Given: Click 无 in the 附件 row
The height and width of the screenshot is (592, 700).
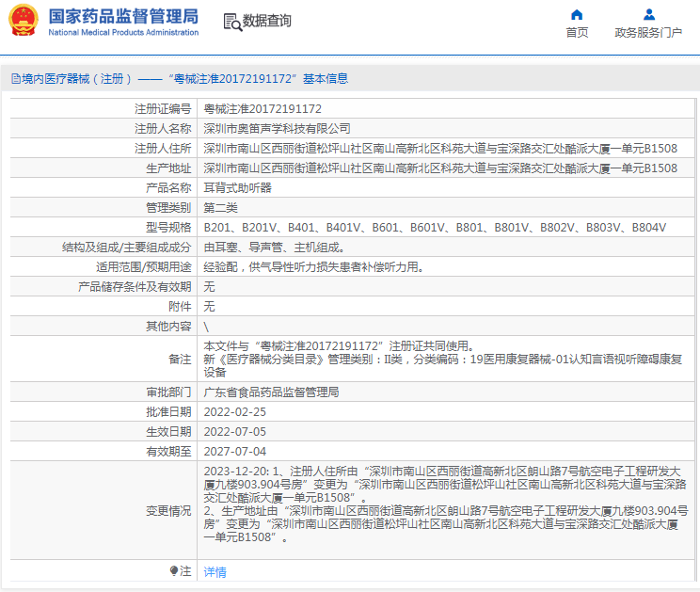Looking at the screenshot, I should tap(209, 307).
